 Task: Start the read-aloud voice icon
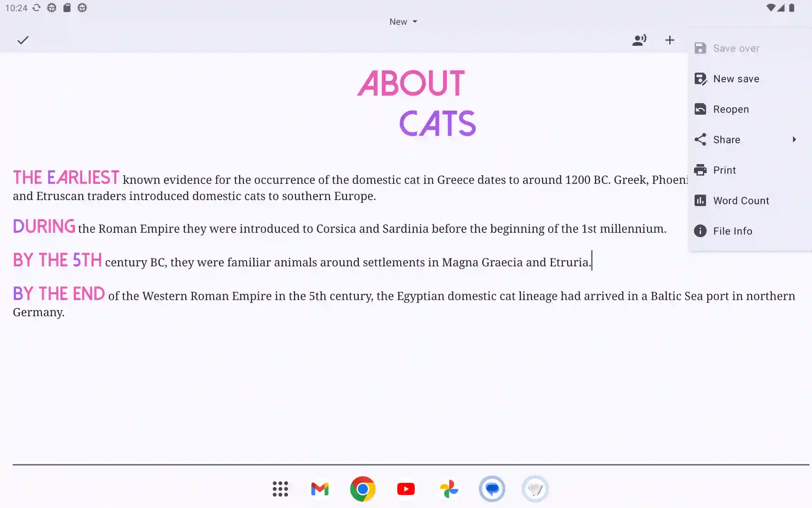639,40
